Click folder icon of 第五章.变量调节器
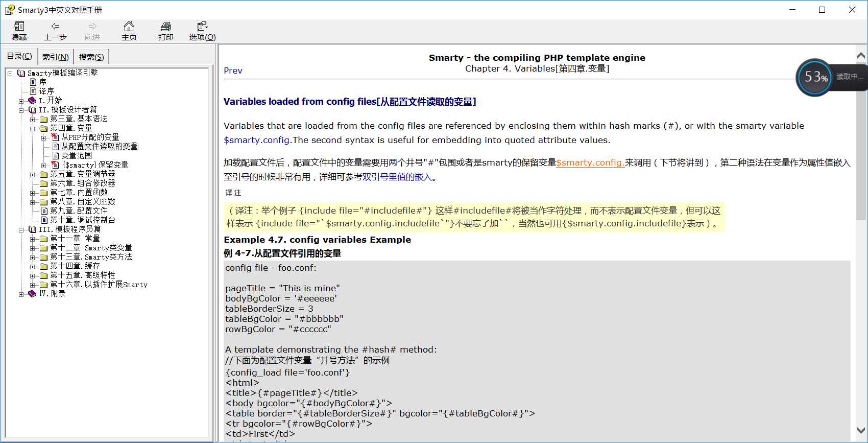The width and height of the screenshot is (868, 443). click(x=44, y=174)
